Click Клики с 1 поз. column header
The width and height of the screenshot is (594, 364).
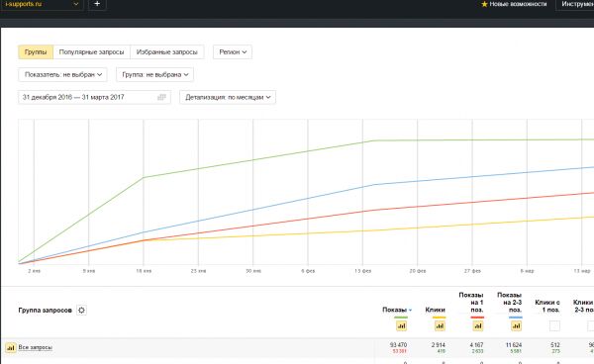click(x=547, y=306)
